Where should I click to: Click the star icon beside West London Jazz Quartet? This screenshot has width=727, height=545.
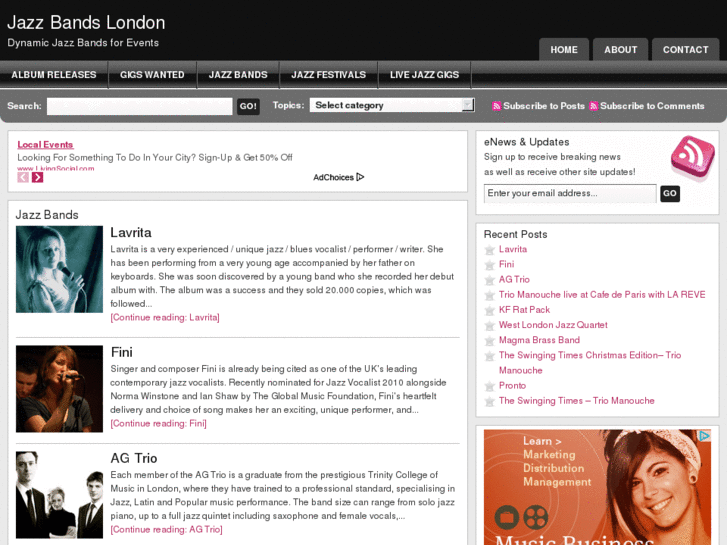[490, 326]
